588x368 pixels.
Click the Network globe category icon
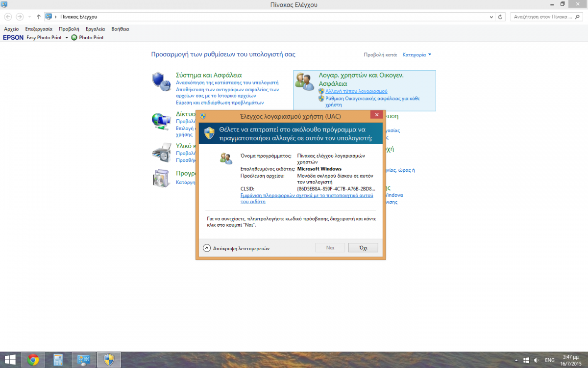[161, 121]
